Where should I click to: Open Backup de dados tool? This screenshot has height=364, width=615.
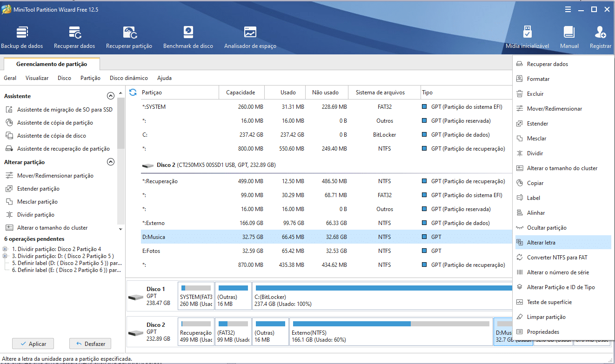22,37
